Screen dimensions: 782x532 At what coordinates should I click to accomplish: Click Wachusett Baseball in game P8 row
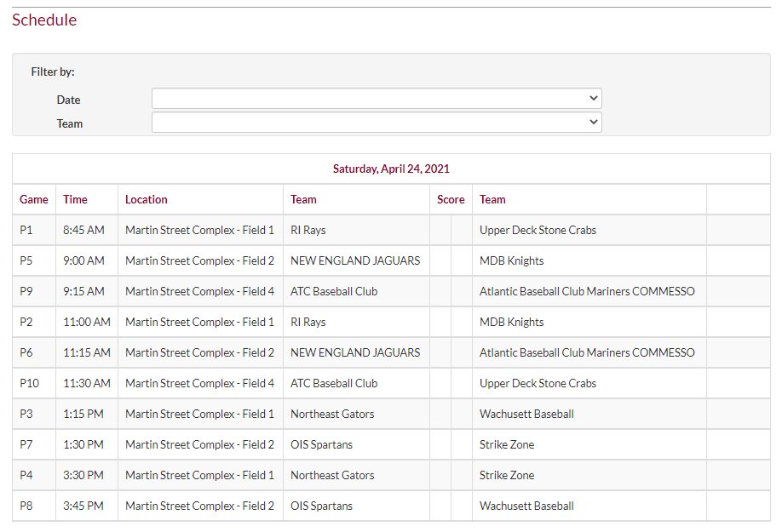pyautogui.click(x=526, y=506)
